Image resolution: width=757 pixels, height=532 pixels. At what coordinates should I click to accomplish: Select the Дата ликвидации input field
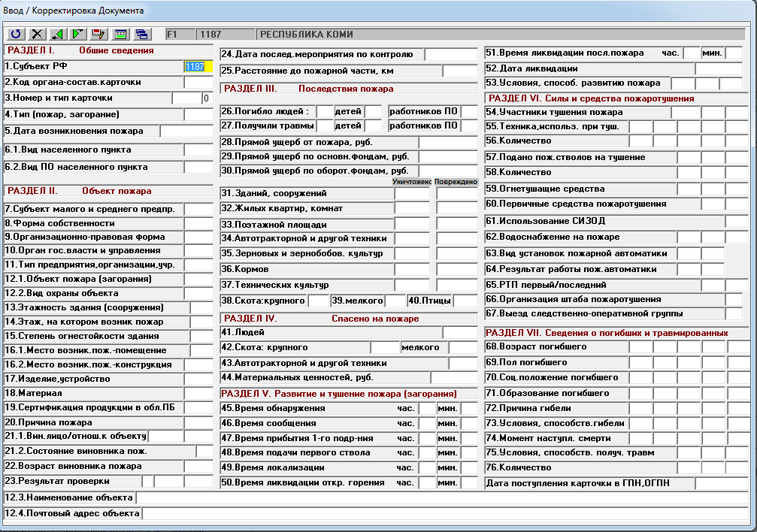point(719,68)
